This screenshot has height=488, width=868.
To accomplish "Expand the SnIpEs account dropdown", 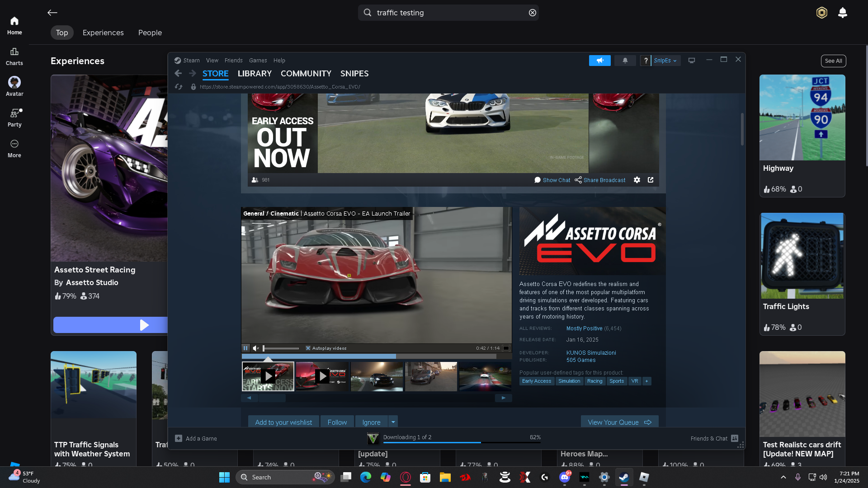I will pos(665,61).
